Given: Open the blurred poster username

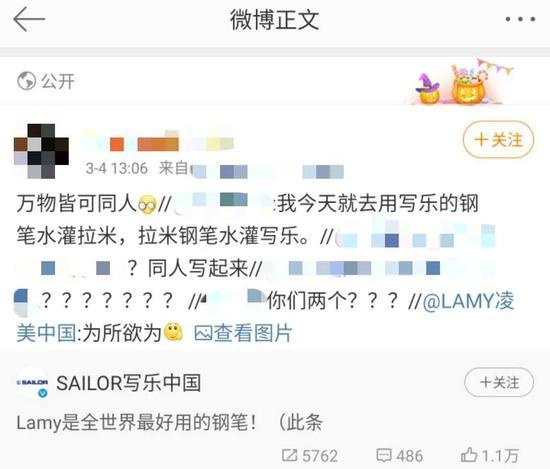Looking at the screenshot, I should (158, 141).
